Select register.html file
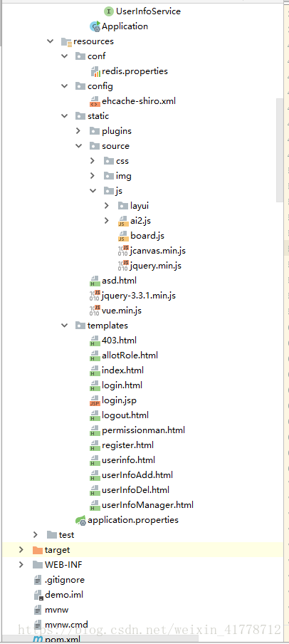This screenshot has width=289, height=644. point(127,445)
